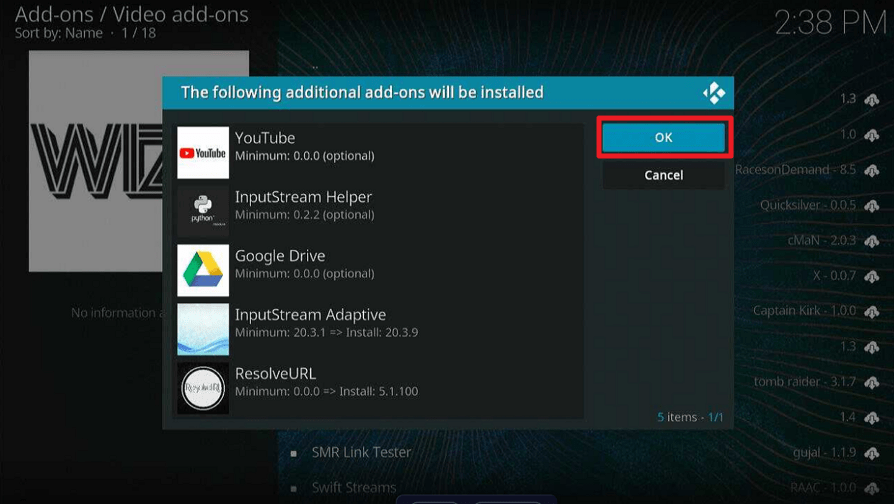Click the Sort by: Name label
The height and width of the screenshot is (504, 894).
point(59,33)
